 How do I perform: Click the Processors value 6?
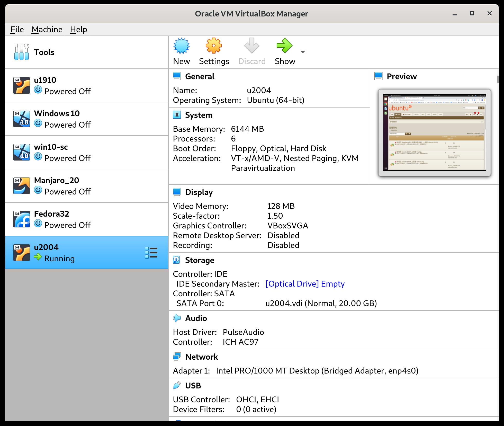point(233,139)
